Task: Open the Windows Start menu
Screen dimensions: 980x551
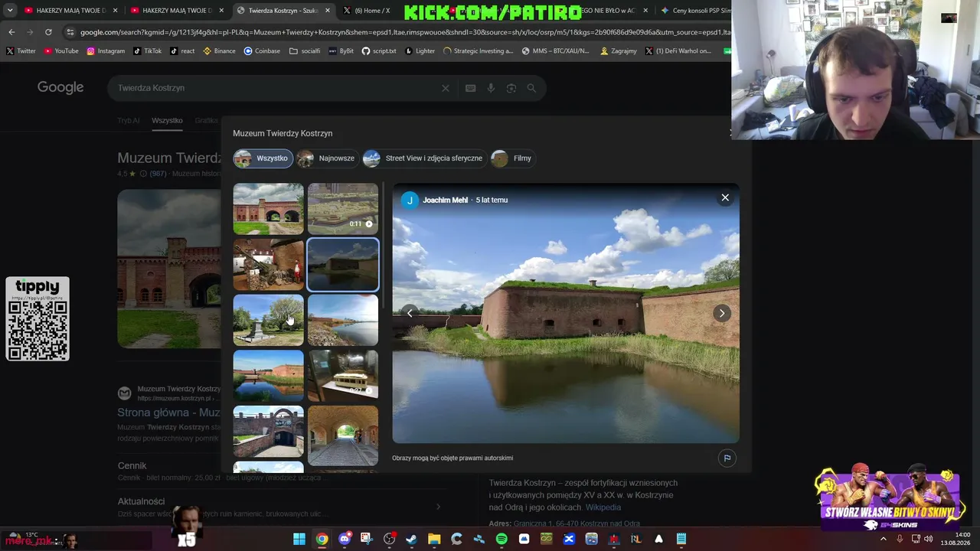Action: click(299, 539)
